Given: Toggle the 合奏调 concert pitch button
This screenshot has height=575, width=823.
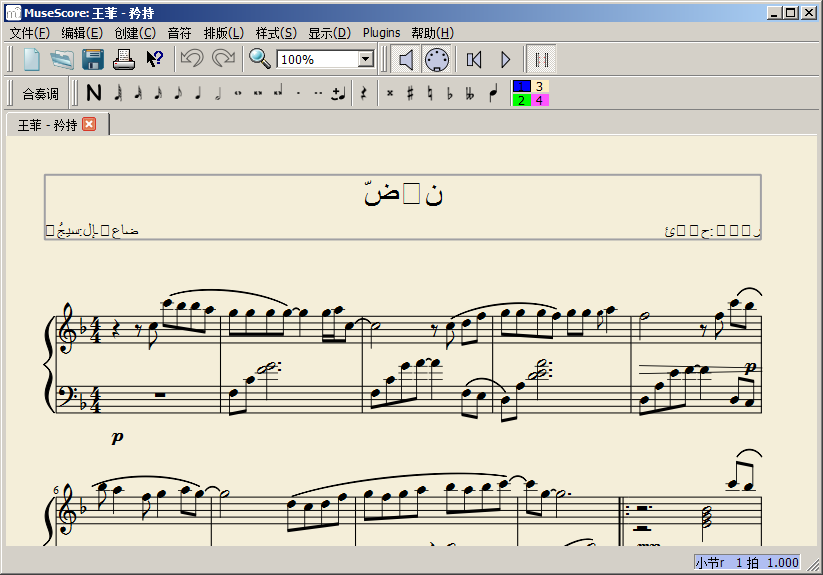Looking at the screenshot, I should point(40,94).
